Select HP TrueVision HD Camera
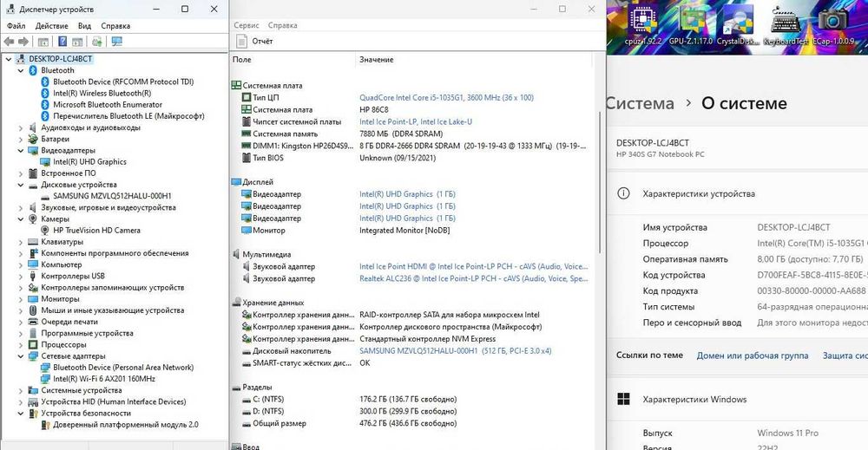The image size is (868, 450). click(96, 231)
